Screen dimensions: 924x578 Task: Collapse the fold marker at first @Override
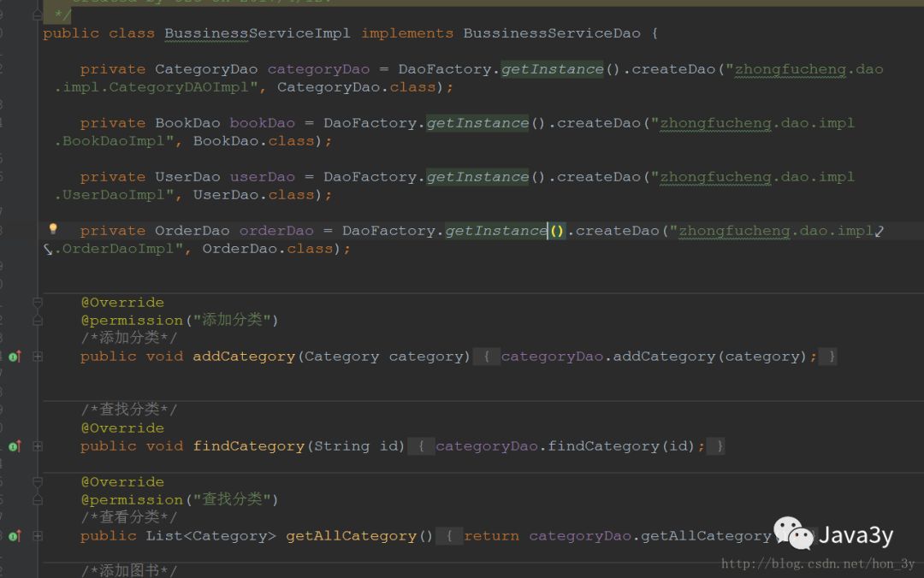(x=37, y=303)
